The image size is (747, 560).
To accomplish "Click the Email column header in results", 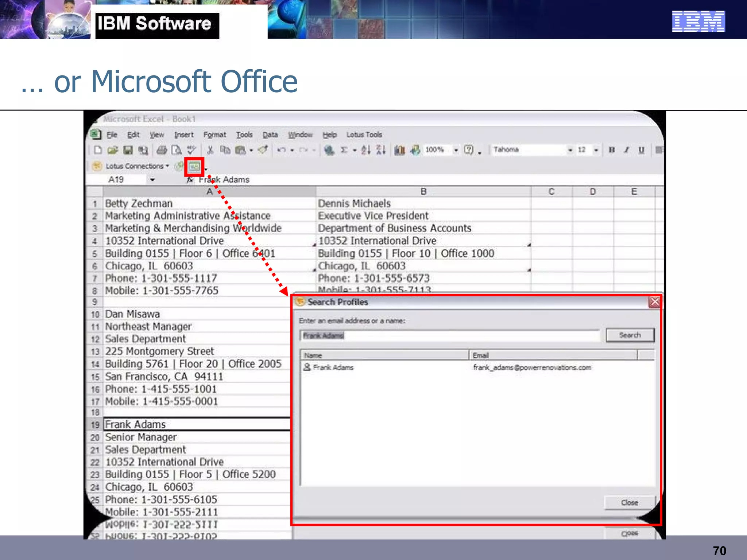I will (553, 355).
